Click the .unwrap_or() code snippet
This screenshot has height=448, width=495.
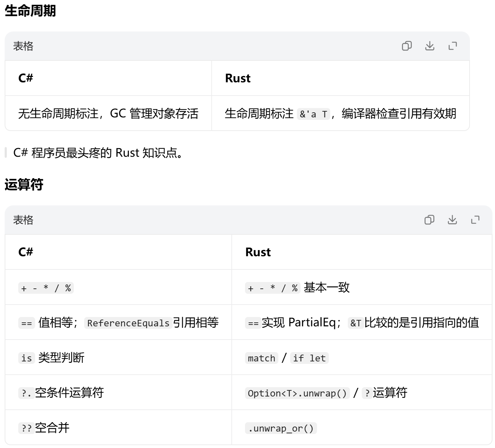click(281, 428)
